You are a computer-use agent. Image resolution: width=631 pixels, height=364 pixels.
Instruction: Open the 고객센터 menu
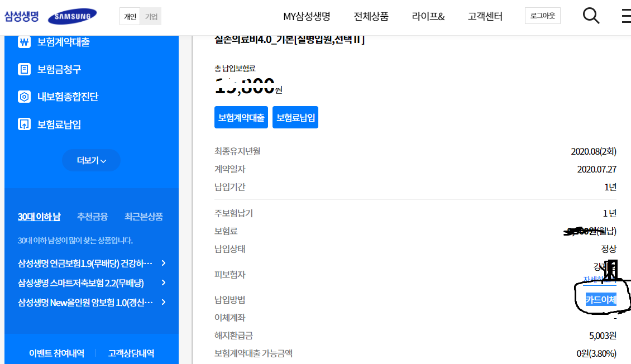[485, 17]
